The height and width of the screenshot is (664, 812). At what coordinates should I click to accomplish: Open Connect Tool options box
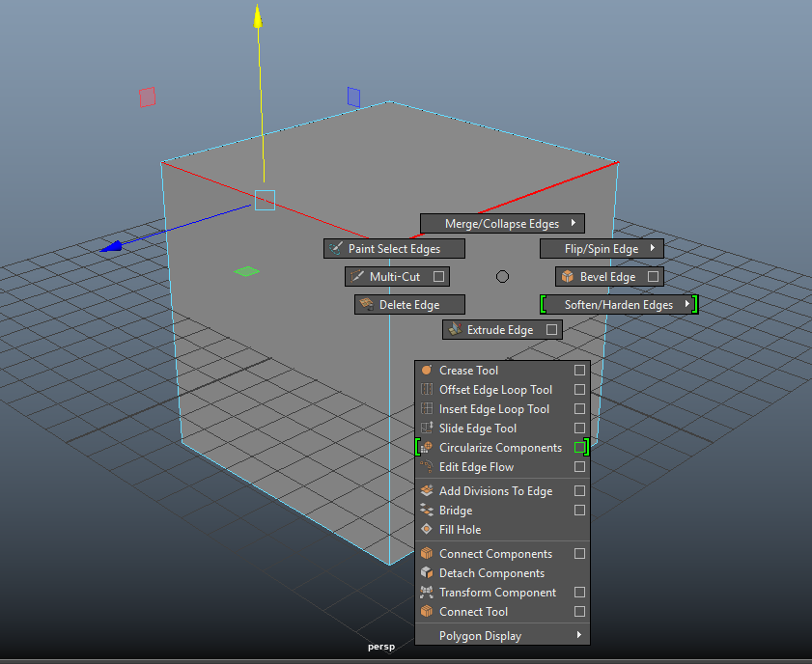point(579,611)
